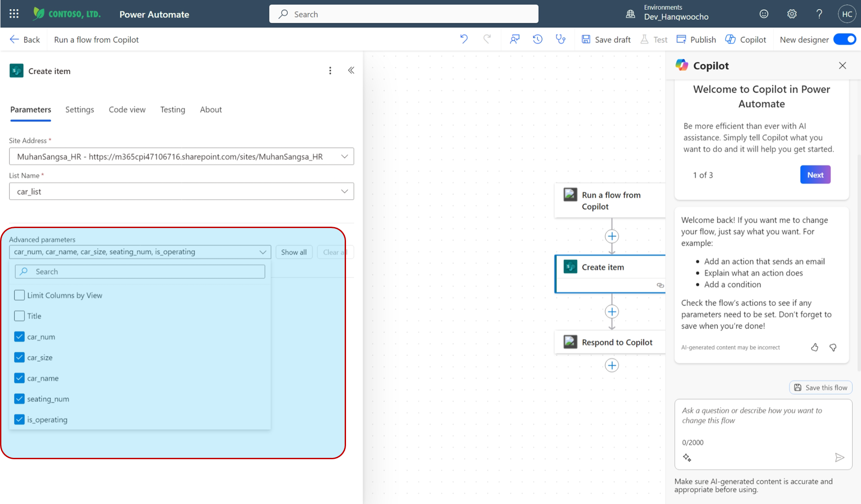Check the Title checkbox
The image size is (861, 504).
(19, 316)
